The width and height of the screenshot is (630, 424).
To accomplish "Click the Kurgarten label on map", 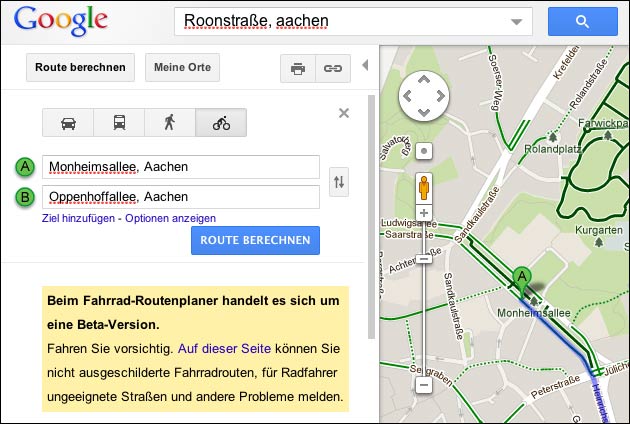I will click(x=599, y=230).
